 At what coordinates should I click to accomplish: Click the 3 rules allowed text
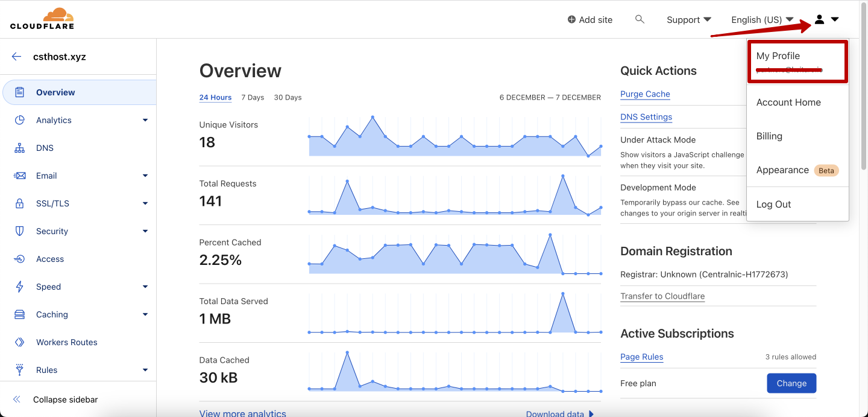click(791, 357)
